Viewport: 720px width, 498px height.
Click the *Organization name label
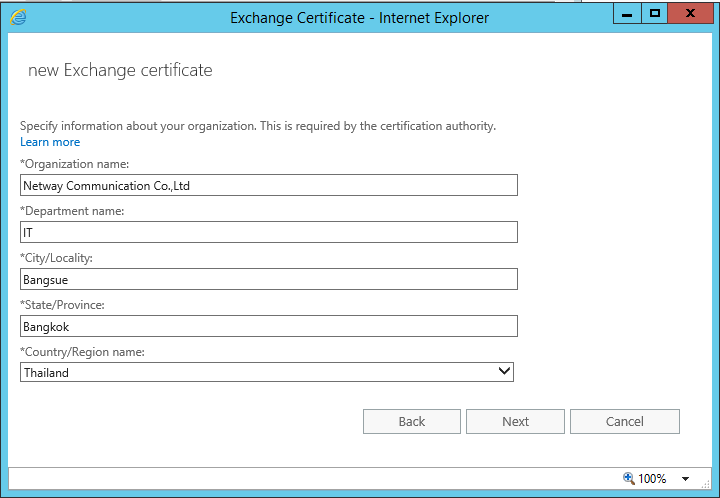click(75, 163)
